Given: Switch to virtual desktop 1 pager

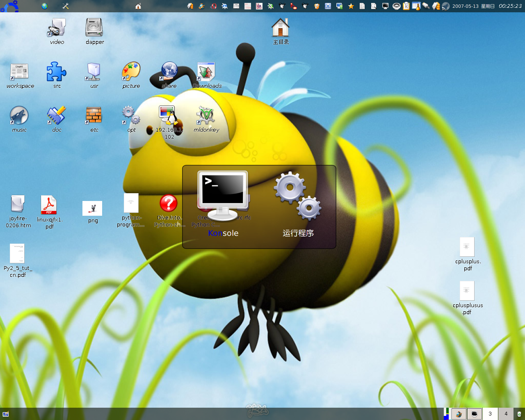Looking at the screenshot, I should coord(459,414).
